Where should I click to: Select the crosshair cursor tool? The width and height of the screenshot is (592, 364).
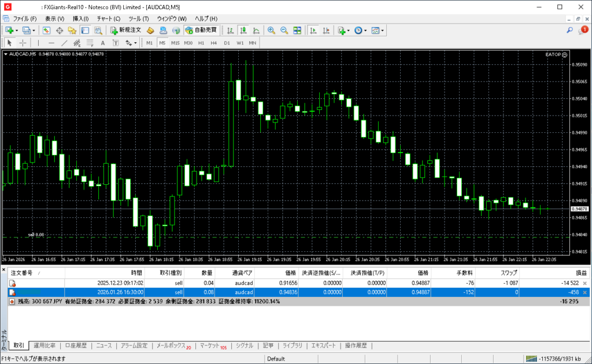[x=23, y=43]
